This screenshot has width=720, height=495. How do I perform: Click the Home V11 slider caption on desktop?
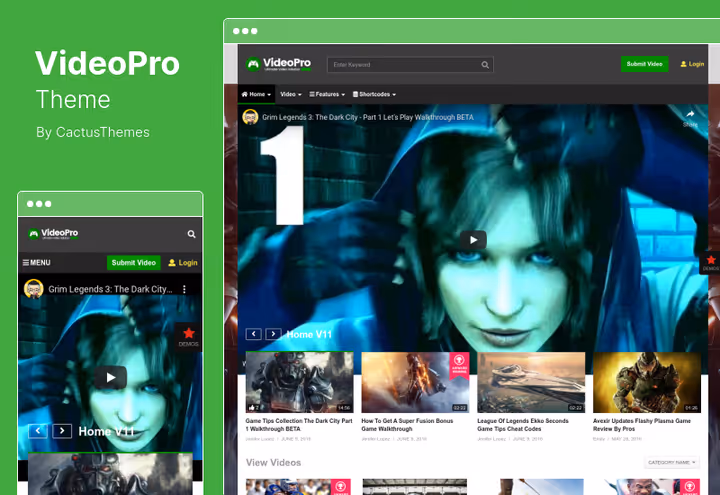click(x=309, y=334)
